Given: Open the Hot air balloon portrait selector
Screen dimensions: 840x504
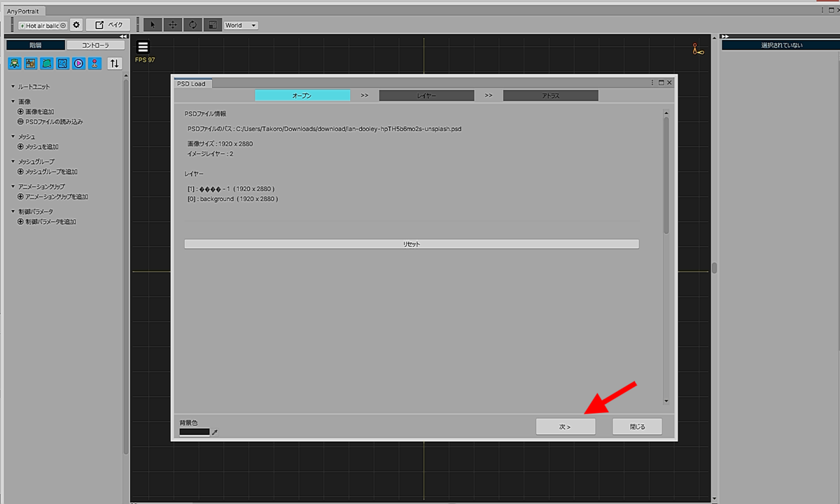Looking at the screenshot, I should 42,25.
